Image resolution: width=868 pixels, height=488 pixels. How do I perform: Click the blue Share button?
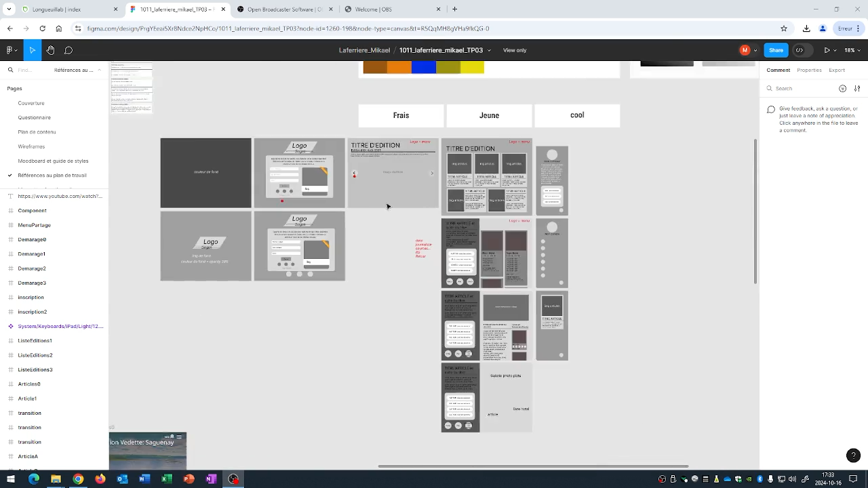[776, 50]
